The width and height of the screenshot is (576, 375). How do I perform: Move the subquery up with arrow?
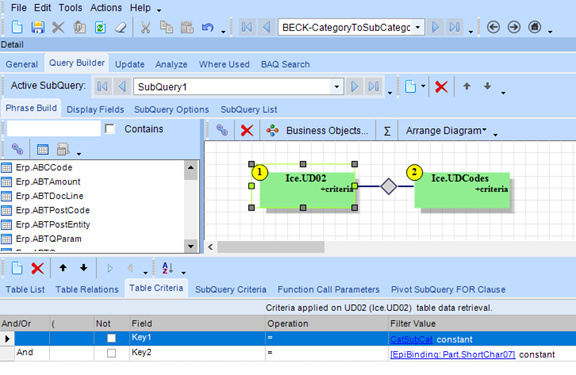tap(467, 86)
